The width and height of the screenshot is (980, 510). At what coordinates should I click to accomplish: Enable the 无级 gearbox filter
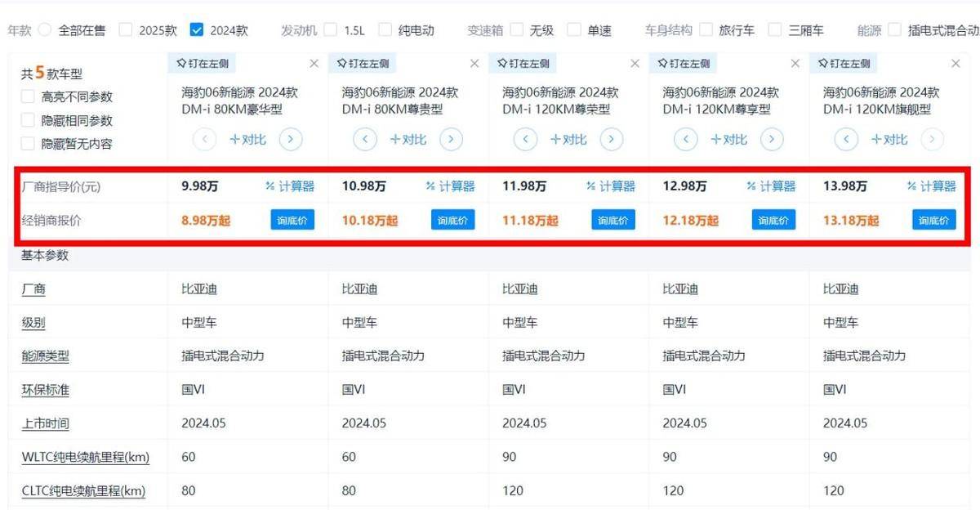click(x=516, y=30)
